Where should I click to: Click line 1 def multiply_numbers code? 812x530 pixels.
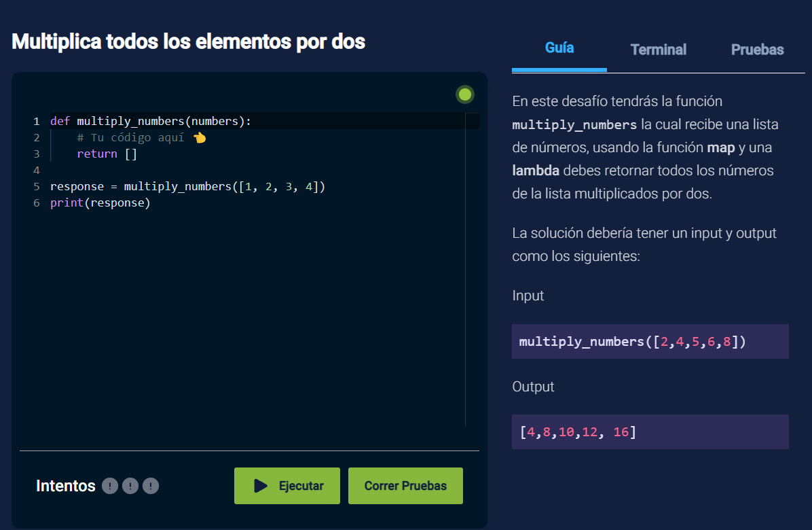click(x=151, y=121)
